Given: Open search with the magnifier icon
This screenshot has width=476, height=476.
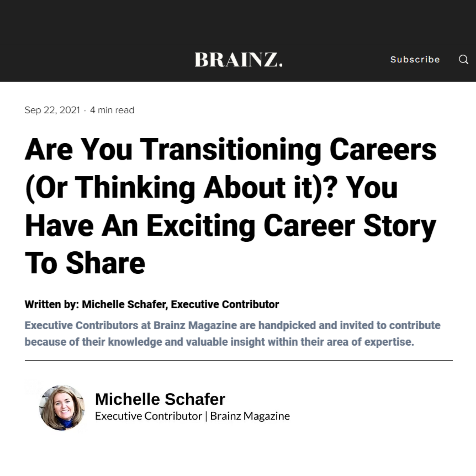Looking at the screenshot, I should pyautogui.click(x=463, y=60).
